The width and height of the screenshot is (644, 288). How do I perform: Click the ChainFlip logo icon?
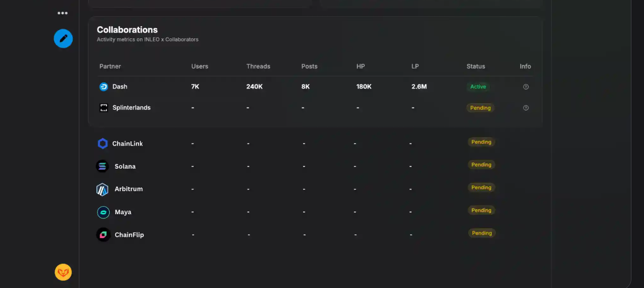click(x=103, y=235)
